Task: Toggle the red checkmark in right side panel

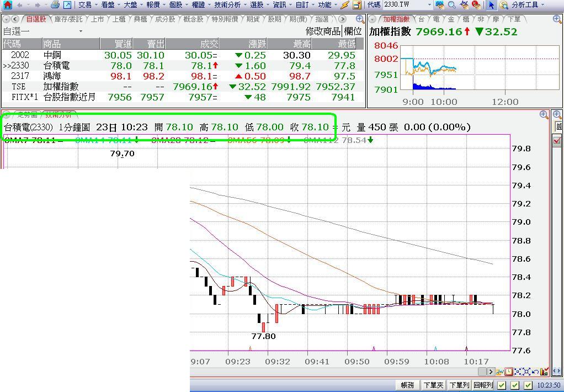Action: (557, 140)
